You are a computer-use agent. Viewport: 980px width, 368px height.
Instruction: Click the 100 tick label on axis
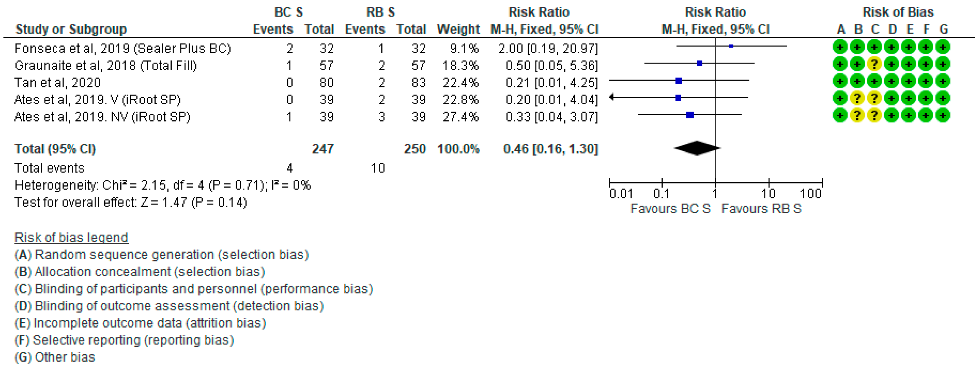pyautogui.click(x=810, y=194)
